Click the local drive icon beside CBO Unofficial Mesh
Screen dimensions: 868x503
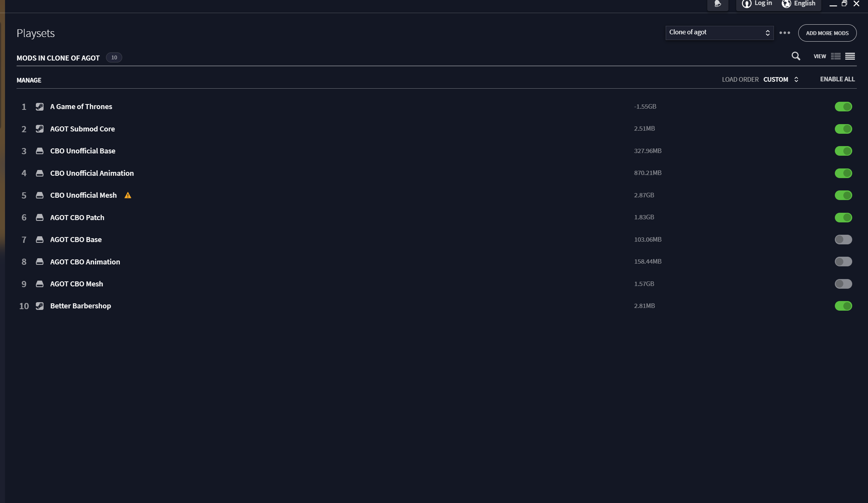(40, 195)
